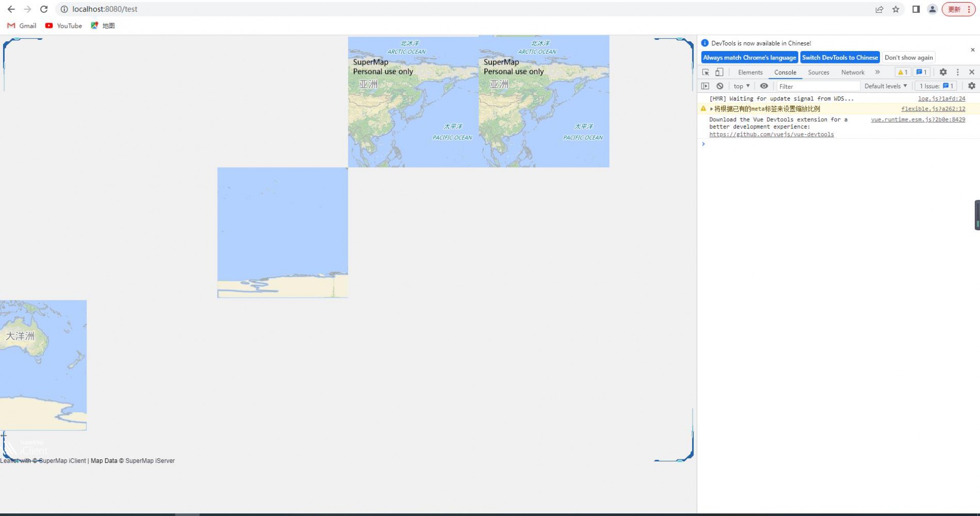Expand the meta标签 warning message

pos(711,109)
